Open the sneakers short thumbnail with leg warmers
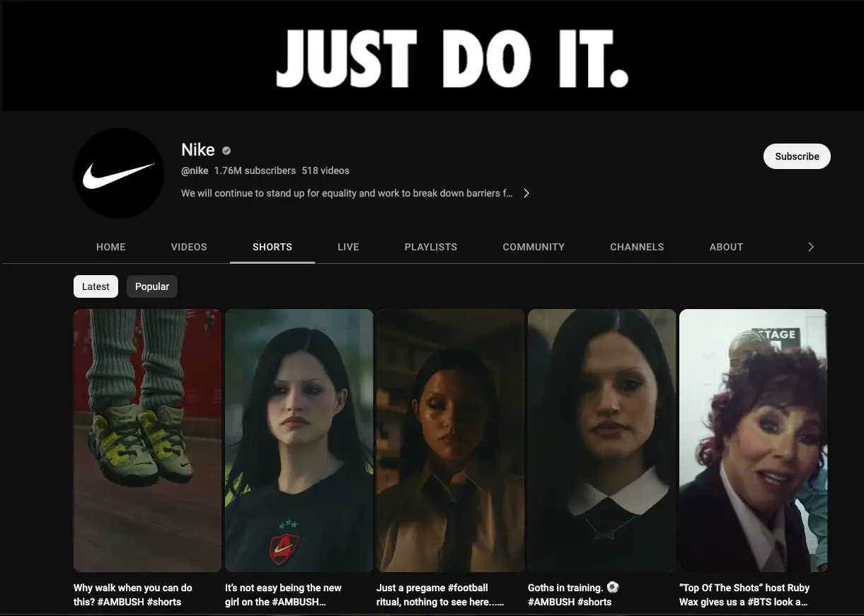864x616 pixels. click(148, 441)
